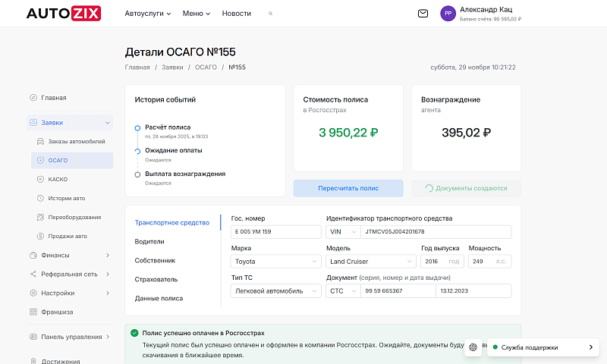Screen dimensions: 607x364
Task: Switch to the Страхователь tab
Action: click(x=156, y=279)
